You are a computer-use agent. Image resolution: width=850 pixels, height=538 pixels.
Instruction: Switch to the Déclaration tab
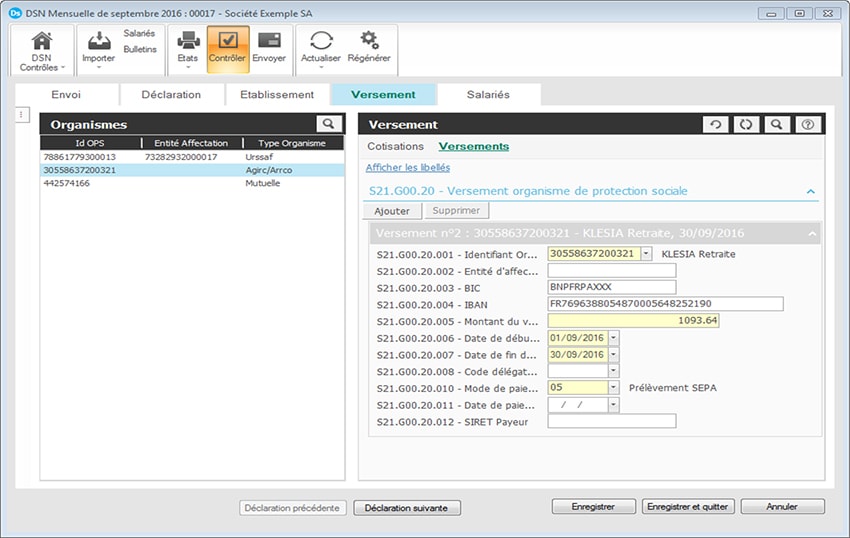[x=171, y=94]
